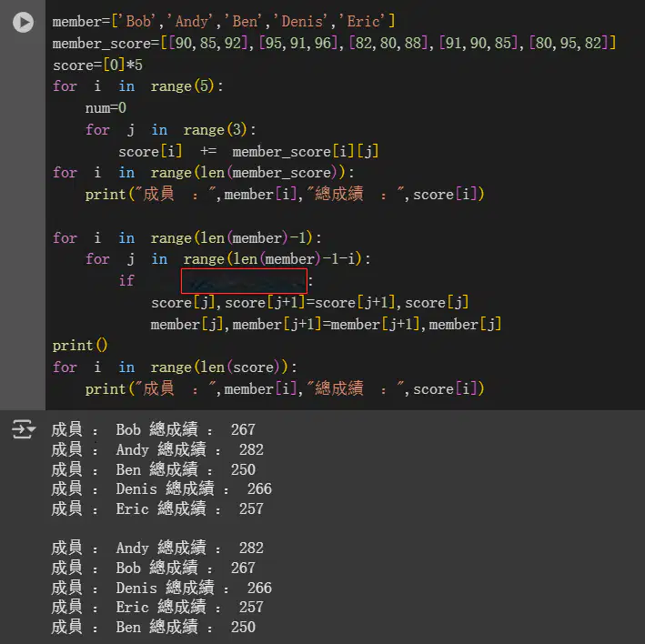Click "for i in range(len(member)-1):" line

click(186, 238)
